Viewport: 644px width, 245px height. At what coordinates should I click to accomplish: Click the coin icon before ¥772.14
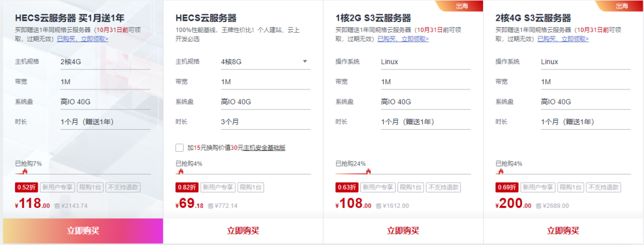coord(210,205)
